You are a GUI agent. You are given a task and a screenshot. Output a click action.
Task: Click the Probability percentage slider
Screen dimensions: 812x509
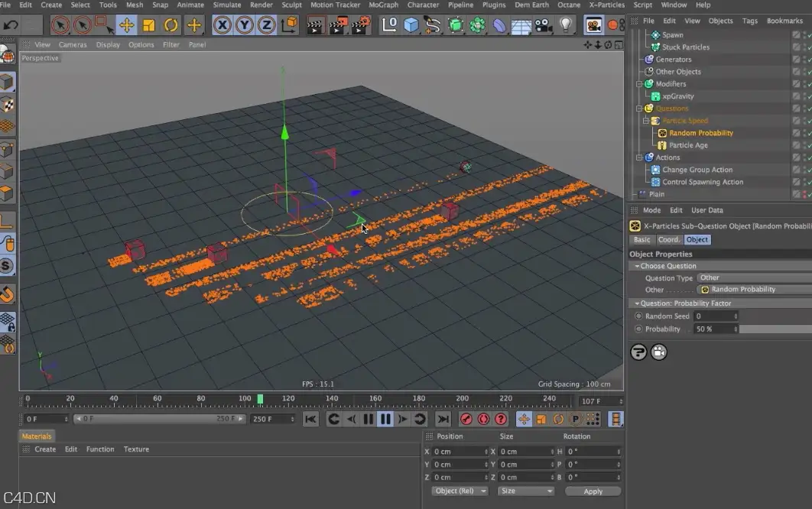click(775, 329)
